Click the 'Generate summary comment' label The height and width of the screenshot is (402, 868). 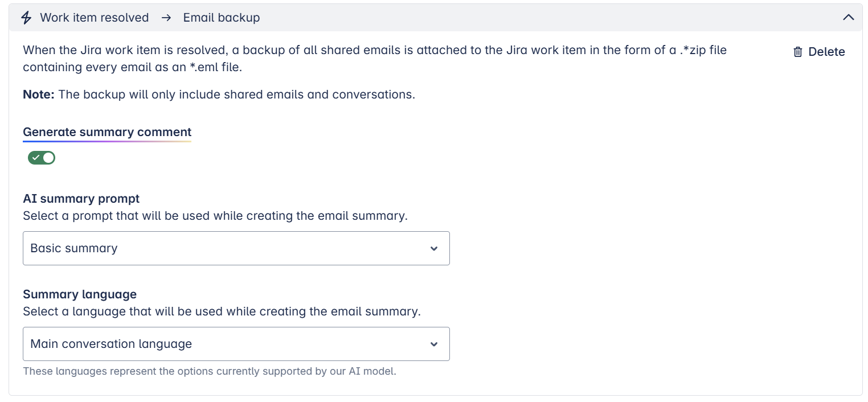point(107,132)
